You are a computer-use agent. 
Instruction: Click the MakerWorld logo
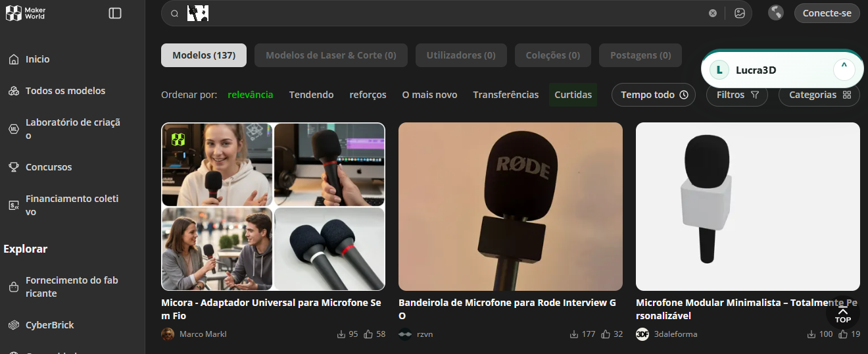(26, 13)
